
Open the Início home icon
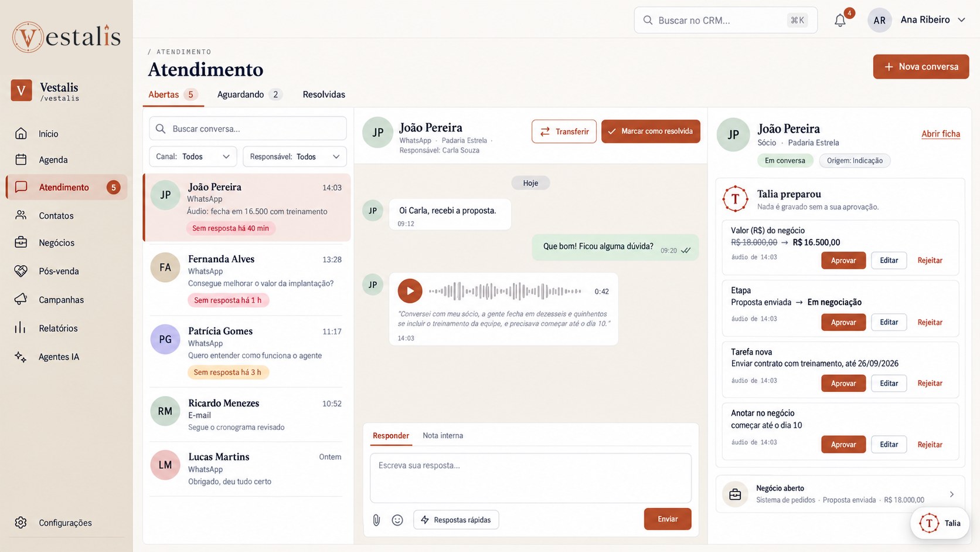(21, 134)
